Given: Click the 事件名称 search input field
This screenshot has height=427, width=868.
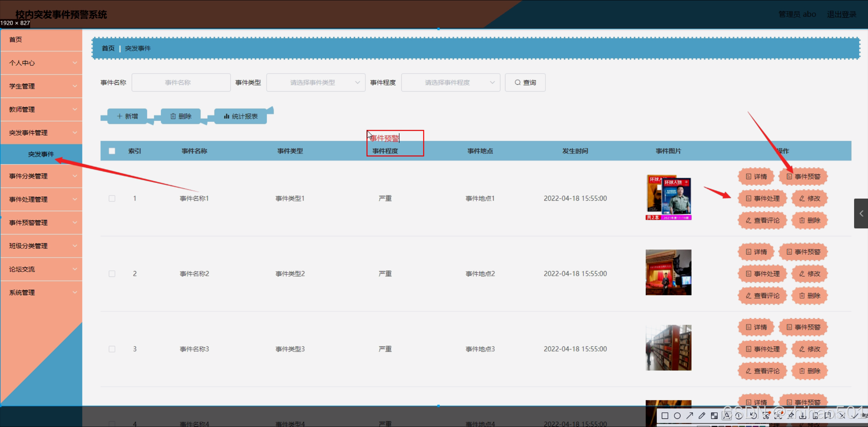Looking at the screenshot, I should (181, 83).
